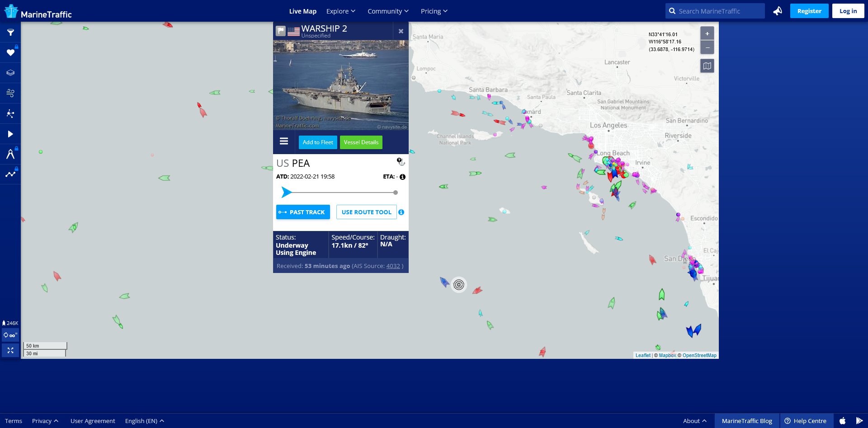Open the Terms link in footer

pyautogui.click(x=14, y=421)
